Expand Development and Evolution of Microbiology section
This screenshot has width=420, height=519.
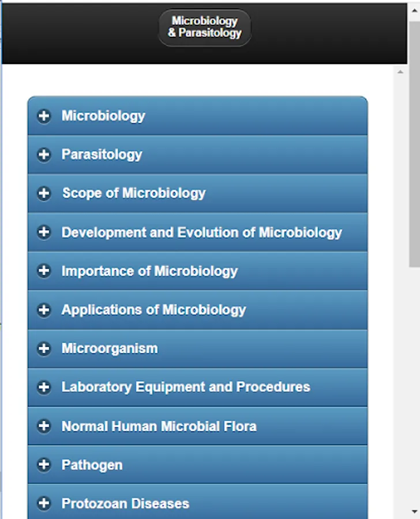tap(201, 232)
